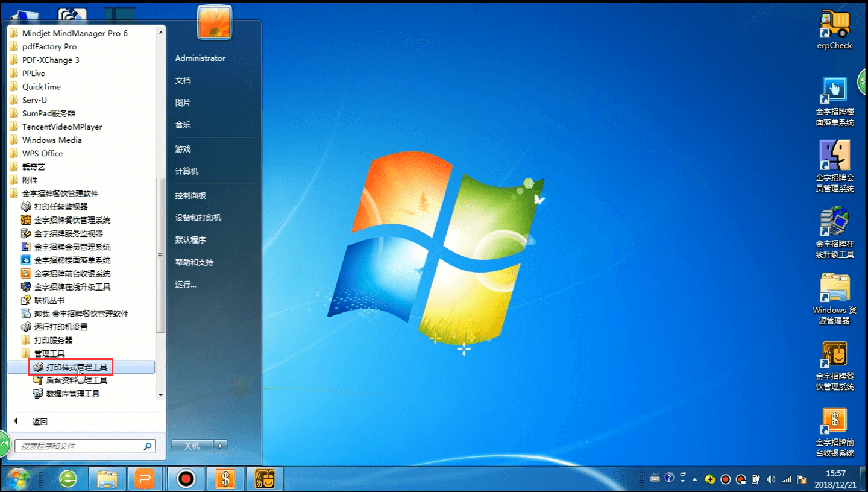The width and height of the screenshot is (868, 492).
Task: Open Windows 资源管理器 desktop icon
Action: [835, 299]
